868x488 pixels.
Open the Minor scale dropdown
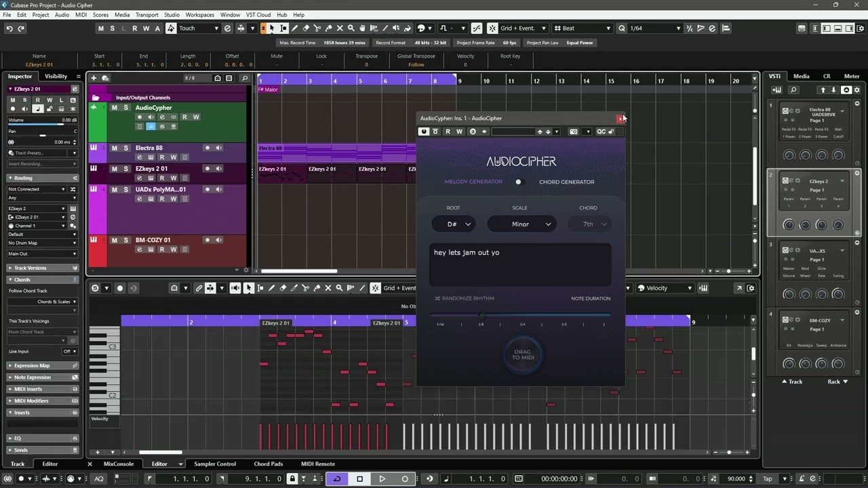pos(521,224)
